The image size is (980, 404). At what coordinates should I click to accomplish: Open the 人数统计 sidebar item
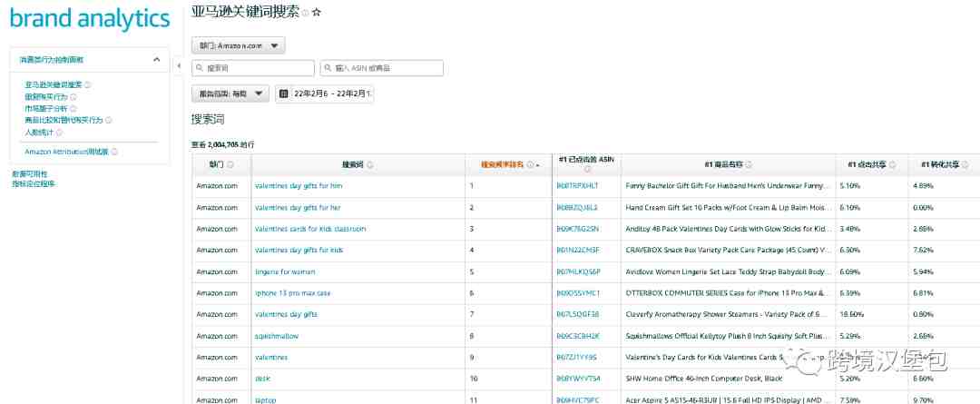tap(39, 133)
